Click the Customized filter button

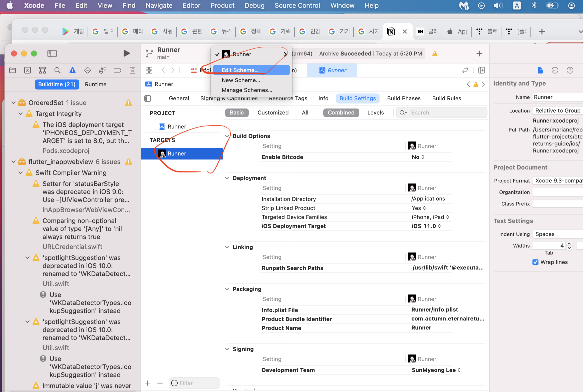[x=273, y=112]
